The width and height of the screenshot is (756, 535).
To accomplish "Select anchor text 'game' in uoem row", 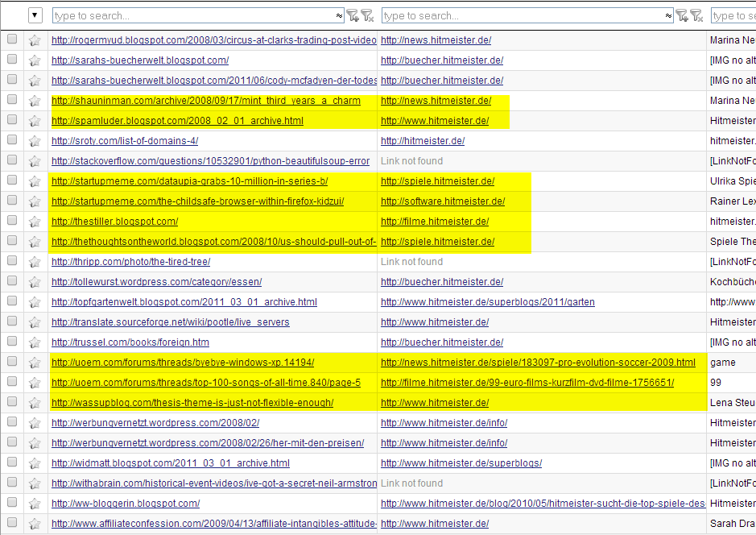I will coord(723,363).
